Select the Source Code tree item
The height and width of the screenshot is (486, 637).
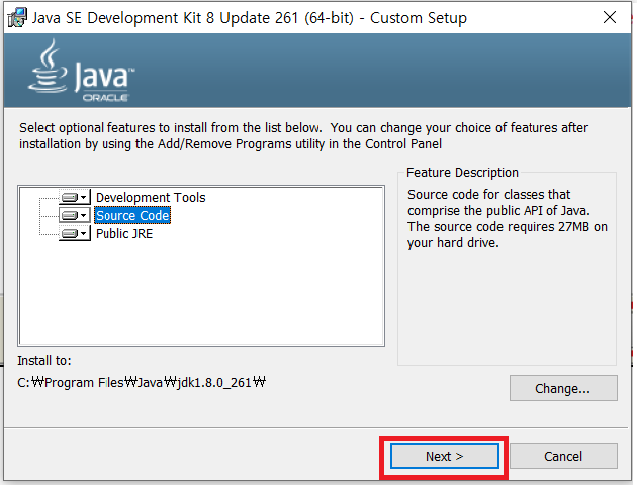(132, 215)
